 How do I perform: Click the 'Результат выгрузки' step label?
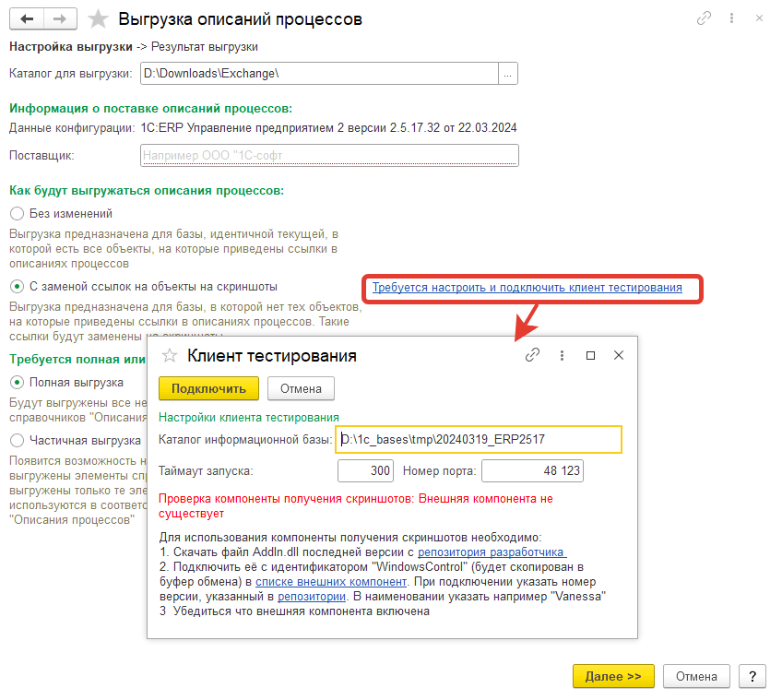tap(205, 47)
